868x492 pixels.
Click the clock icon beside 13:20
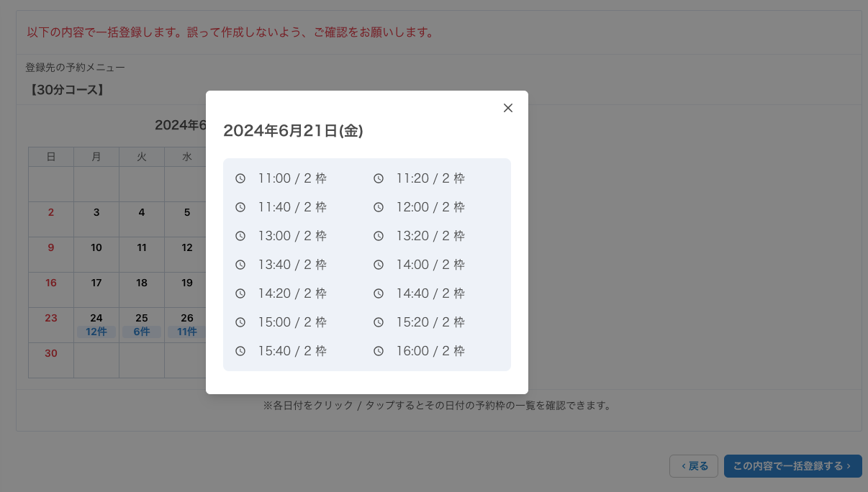coord(379,236)
